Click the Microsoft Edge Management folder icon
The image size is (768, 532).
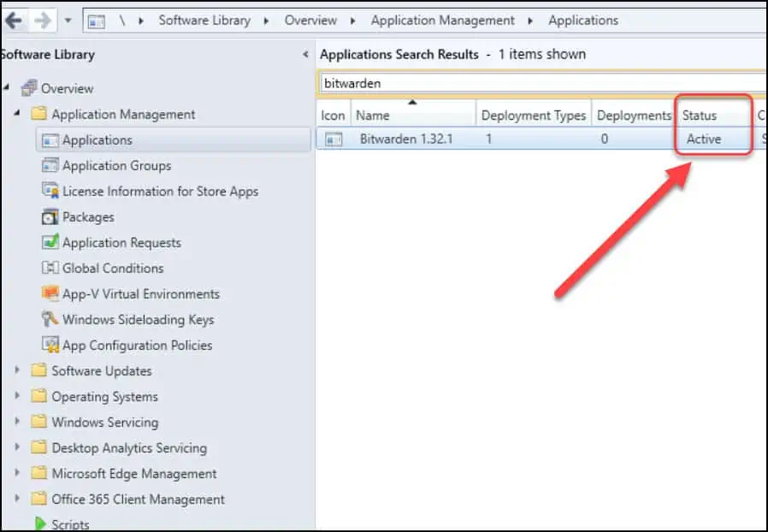point(38,473)
